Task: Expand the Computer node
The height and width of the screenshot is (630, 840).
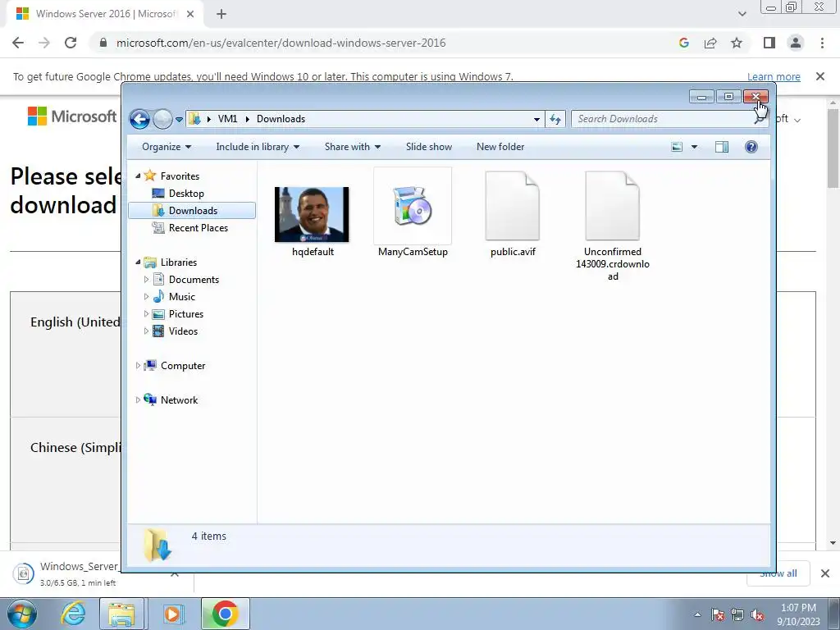Action: [x=138, y=365]
